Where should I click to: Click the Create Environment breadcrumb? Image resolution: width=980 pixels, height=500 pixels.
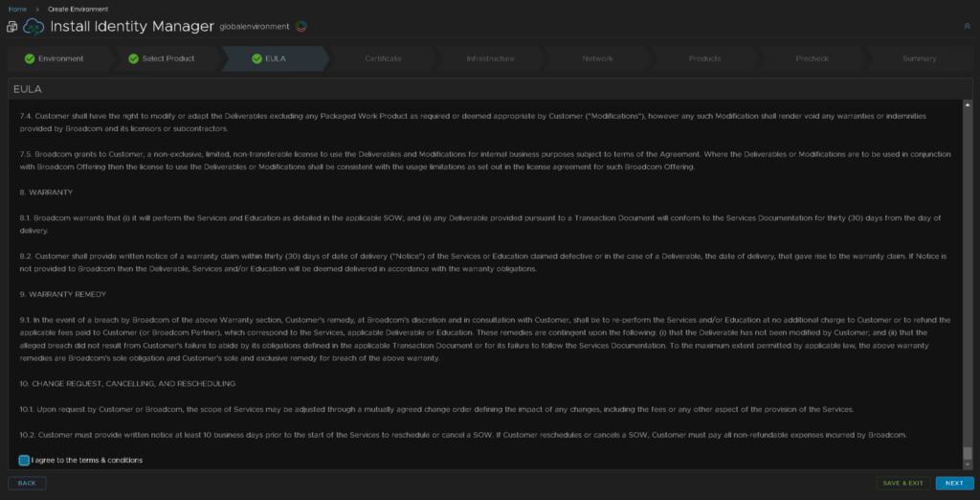pos(78,10)
